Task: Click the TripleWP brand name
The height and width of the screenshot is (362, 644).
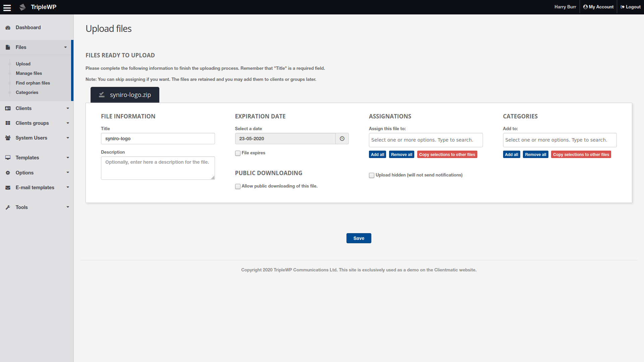Action: 44,7
